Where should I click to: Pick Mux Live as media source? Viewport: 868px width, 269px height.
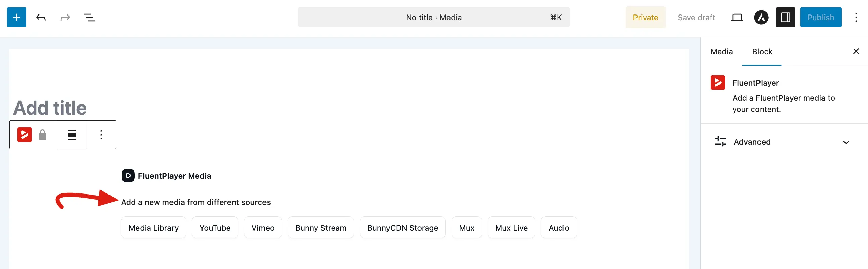[511, 228]
